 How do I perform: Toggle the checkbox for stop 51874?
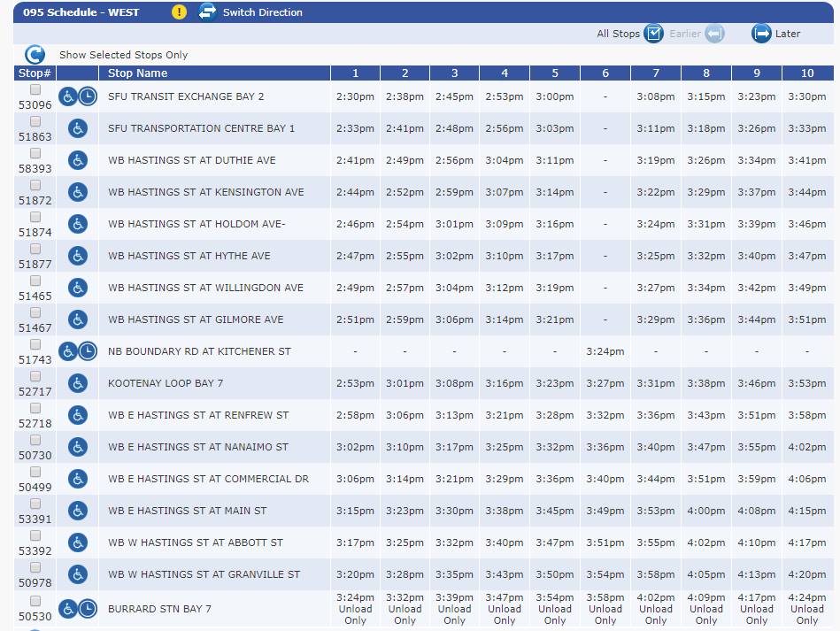[x=35, y=217]
